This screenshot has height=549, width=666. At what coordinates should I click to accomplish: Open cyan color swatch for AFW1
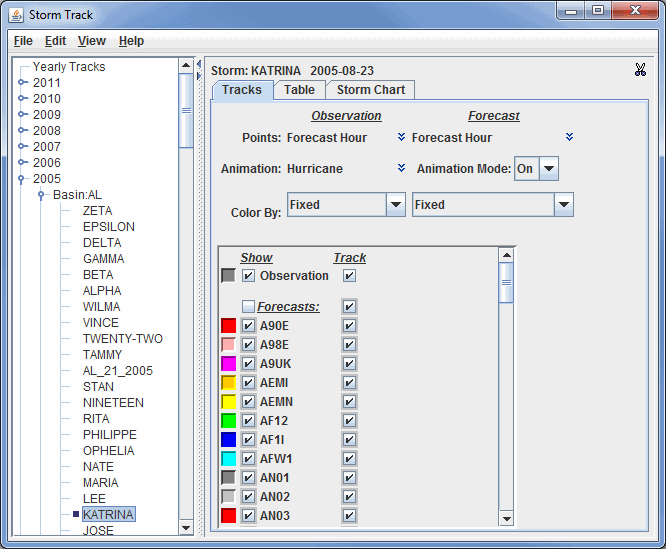click(x=229, y=459)
